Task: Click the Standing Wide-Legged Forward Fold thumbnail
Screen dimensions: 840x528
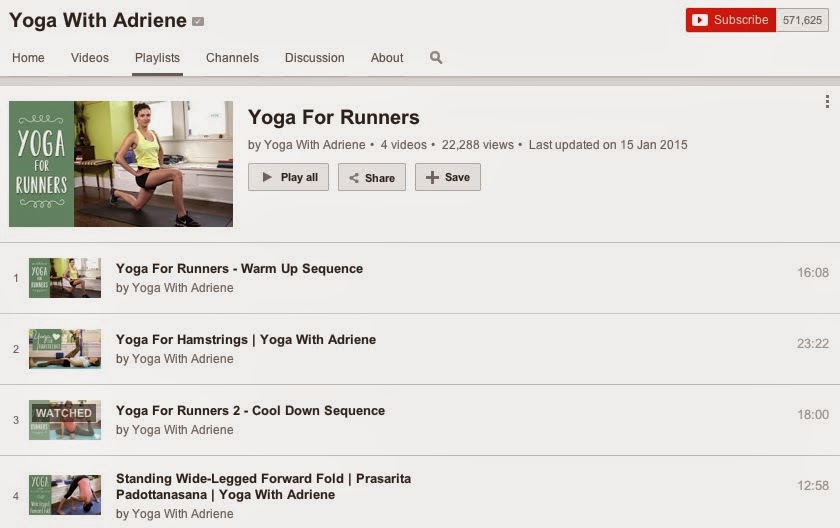Action: pyautogui.click(x=65, y=495)
